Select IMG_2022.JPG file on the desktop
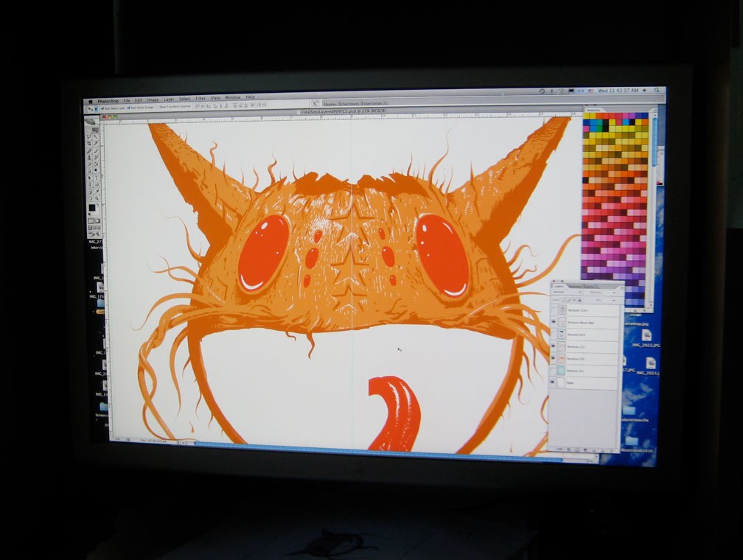Viewport: 743px width, 560px height. click(x=646, y=339)
